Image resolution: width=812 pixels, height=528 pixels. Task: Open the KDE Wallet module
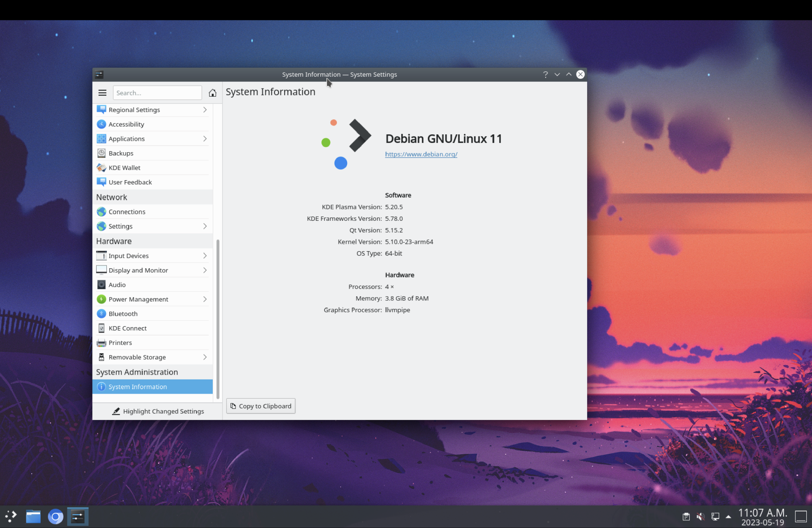pyautogui.click(x=124, y=168)
